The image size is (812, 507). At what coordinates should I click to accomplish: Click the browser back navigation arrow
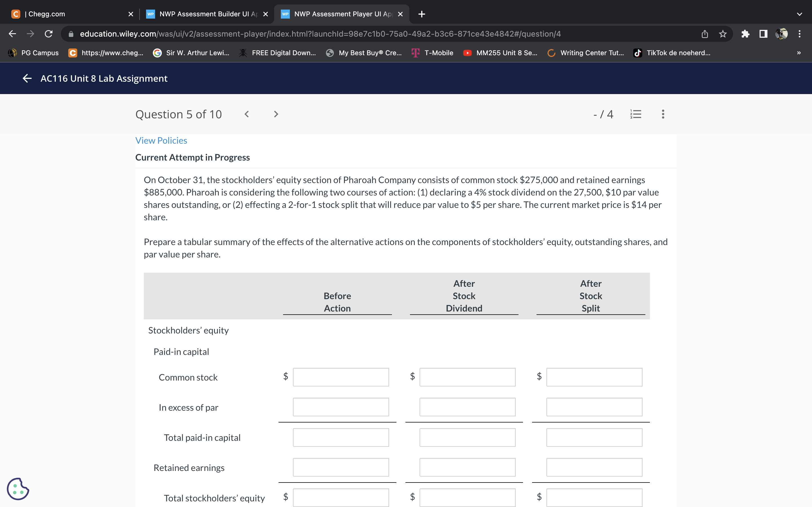[12, 34]
